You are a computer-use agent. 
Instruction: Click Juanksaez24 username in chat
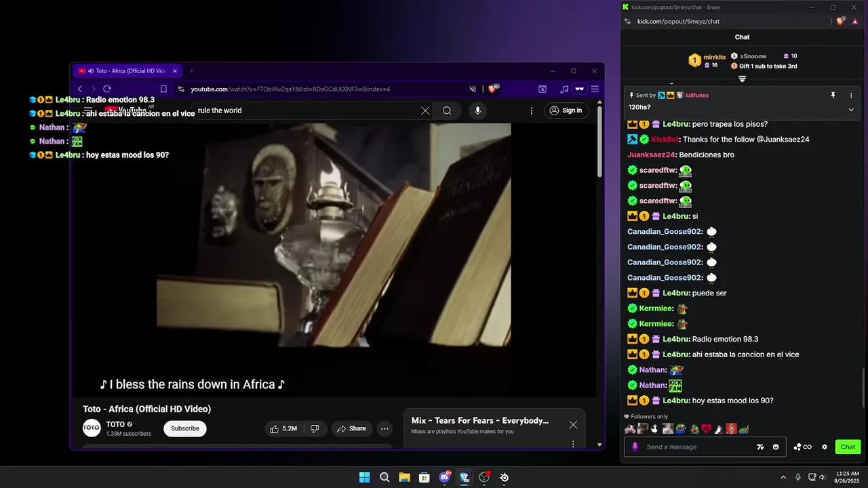click(x=652, y=155)
